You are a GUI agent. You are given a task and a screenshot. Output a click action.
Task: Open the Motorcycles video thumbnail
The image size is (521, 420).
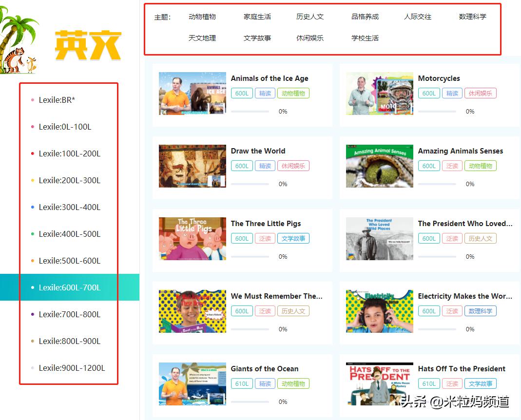pyautogui.click(x=379, y=94)
